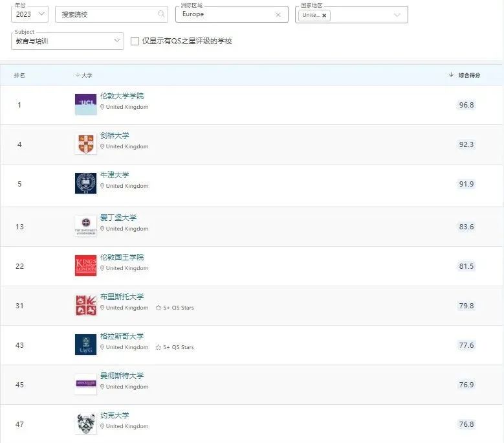504x443 pixels.
Task: Click the King's College London logo
Action: coord(86,266)
